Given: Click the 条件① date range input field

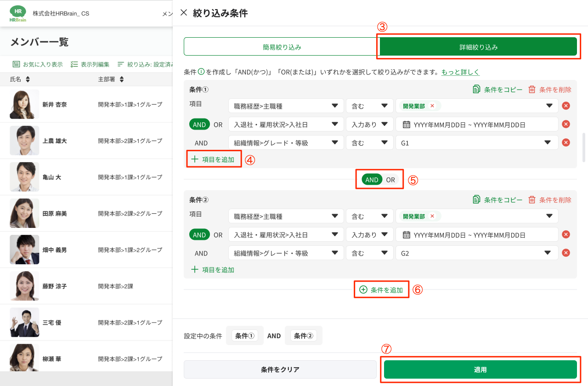Looking at the screenshot, I should [477, 124].
